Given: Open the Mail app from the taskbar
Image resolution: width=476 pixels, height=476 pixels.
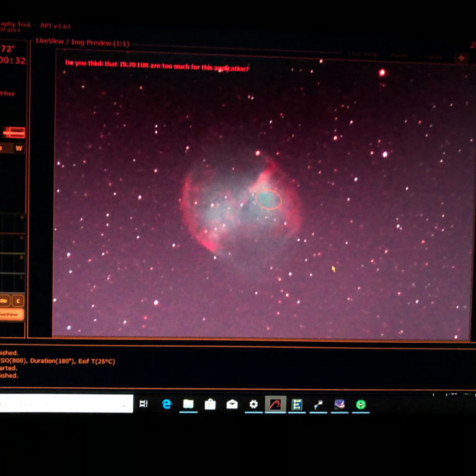Looking at the screenshot, I should 232,404.
